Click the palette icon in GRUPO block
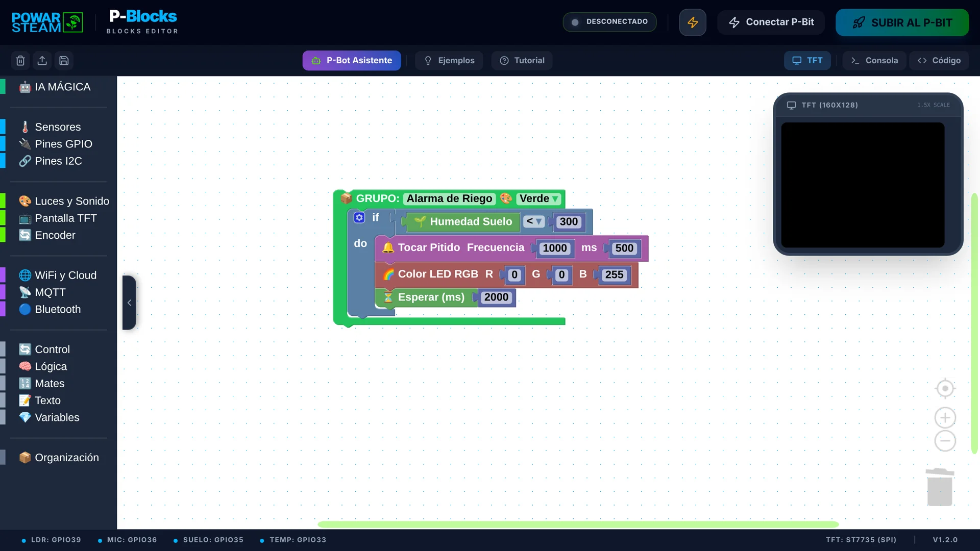This screenshot has width=980, height=551. 506,198
